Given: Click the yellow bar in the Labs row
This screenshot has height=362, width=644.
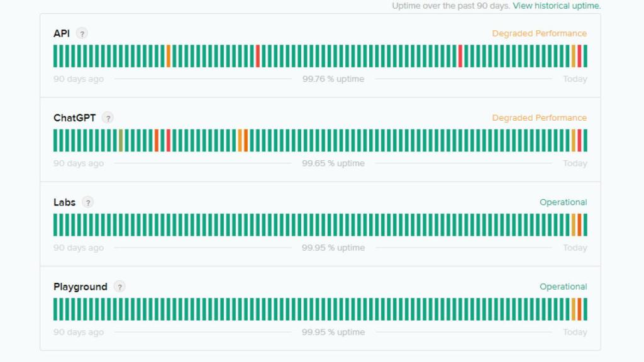Looking at the screenshot, I should (574, 225).
